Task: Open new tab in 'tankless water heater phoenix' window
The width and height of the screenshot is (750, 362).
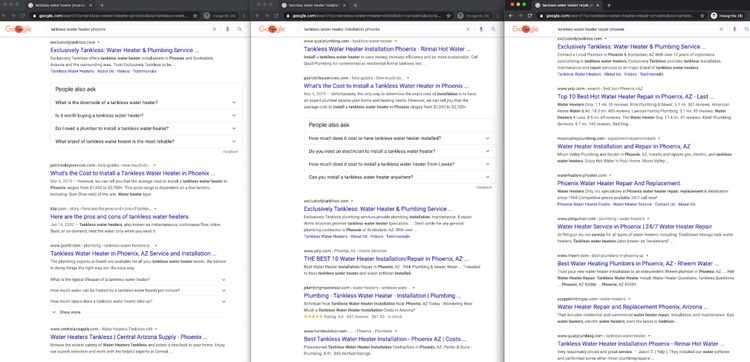Action: [x=102, y=5]
